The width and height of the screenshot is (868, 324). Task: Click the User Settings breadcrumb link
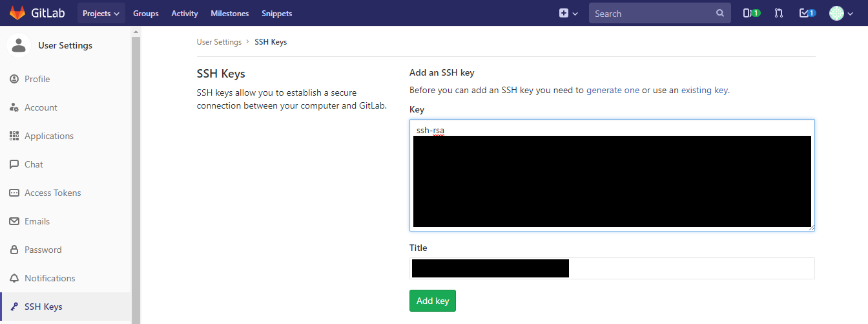coord(219,42)
